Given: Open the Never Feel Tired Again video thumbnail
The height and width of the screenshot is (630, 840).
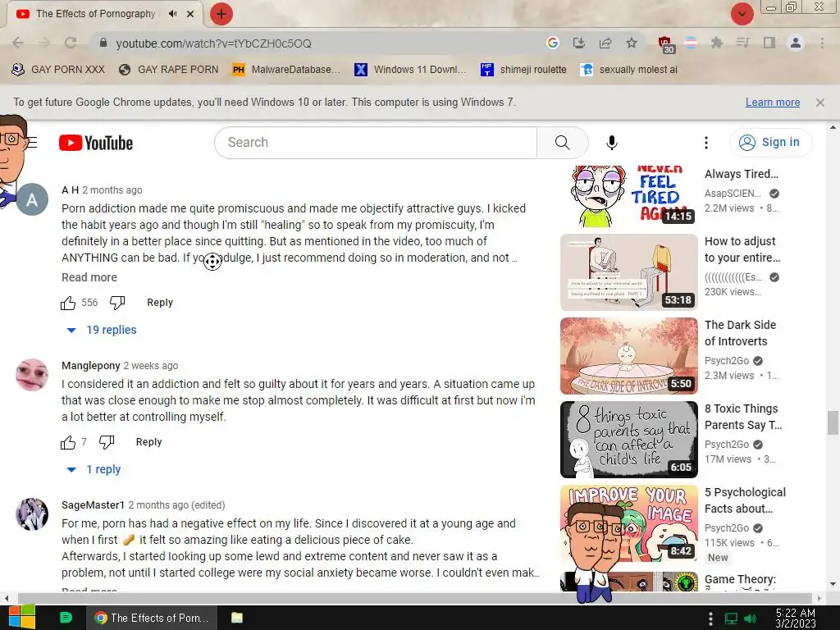Looking at the screenshot, I should click(x=629, y=195).
